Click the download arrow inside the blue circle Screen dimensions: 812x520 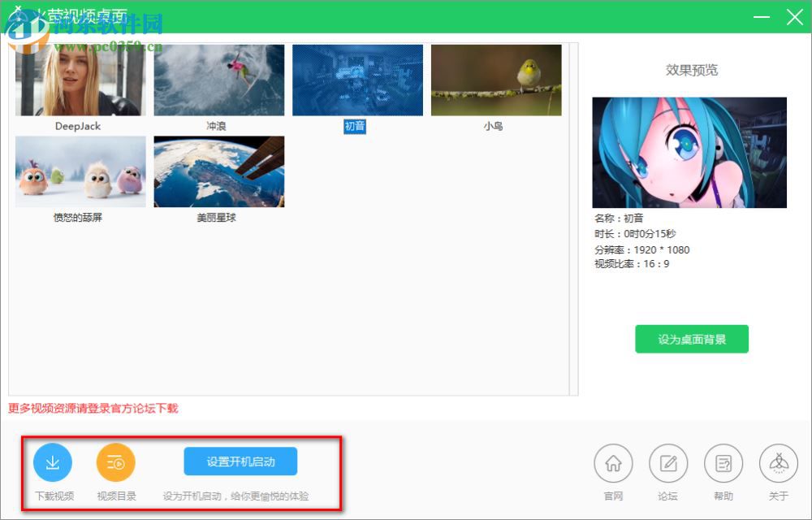pyautogui.click(x=52, y=460)
